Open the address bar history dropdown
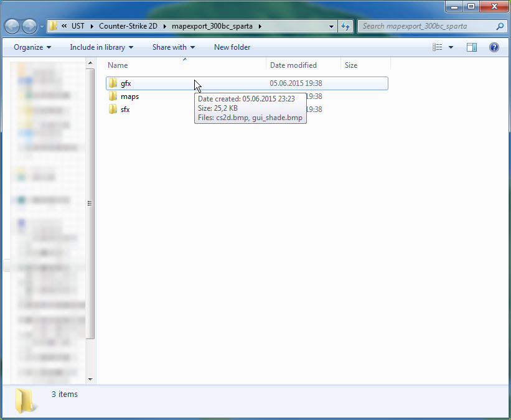The width and height of the screenshot is (511, 420). pos(331,26)
